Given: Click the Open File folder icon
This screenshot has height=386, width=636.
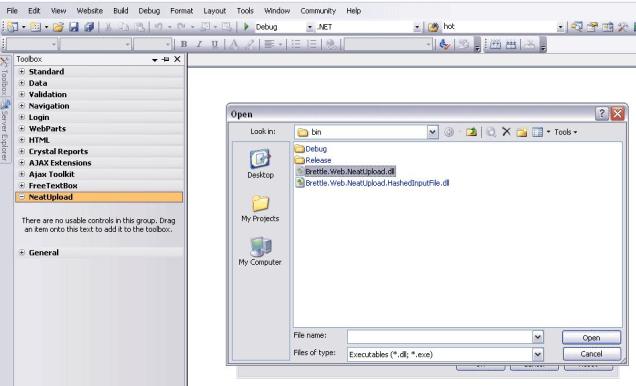Looking at the screenshot, I should 58,27.
